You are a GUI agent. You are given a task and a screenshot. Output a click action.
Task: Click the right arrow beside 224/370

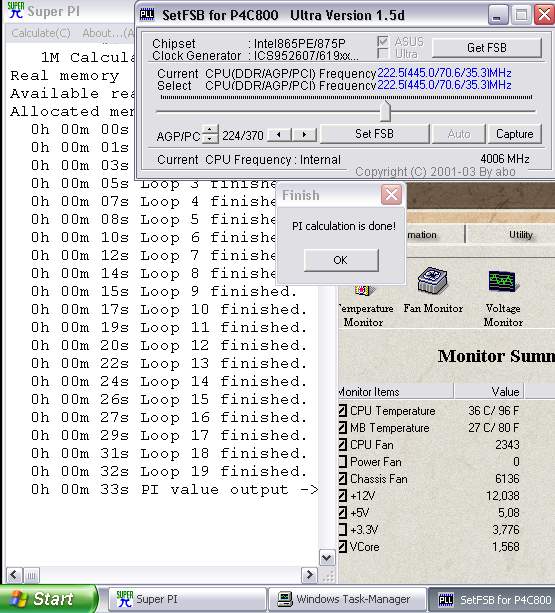pos(305,135)
